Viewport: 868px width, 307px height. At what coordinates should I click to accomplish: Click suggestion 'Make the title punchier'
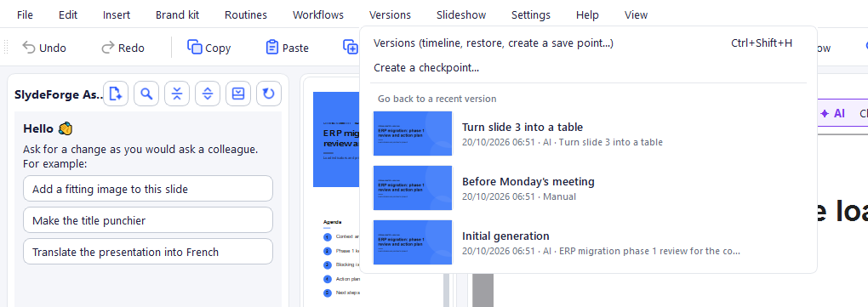pyautogui.click(x=148, y=220)
